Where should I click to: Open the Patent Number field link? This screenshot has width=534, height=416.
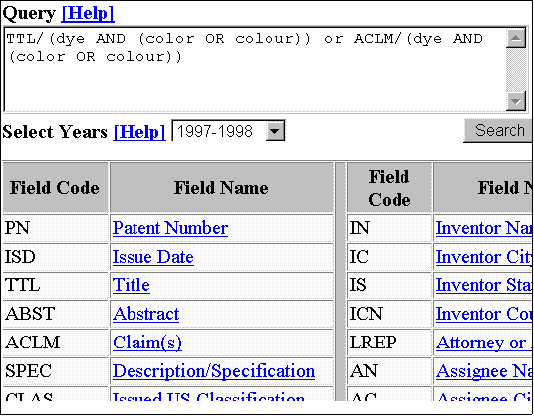point(170,228)
